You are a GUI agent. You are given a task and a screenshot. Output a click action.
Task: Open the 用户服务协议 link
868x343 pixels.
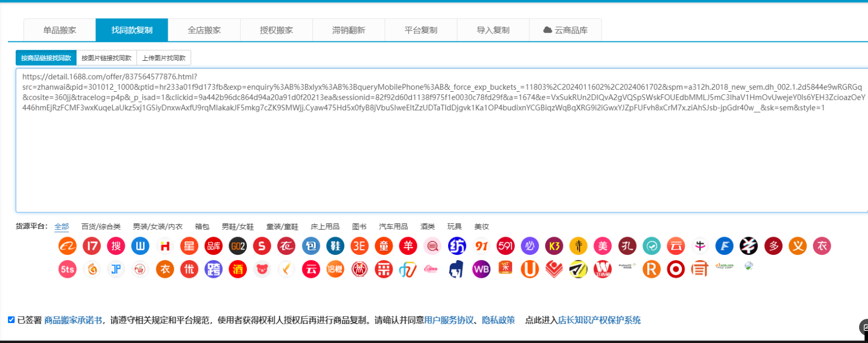point(449,320)
